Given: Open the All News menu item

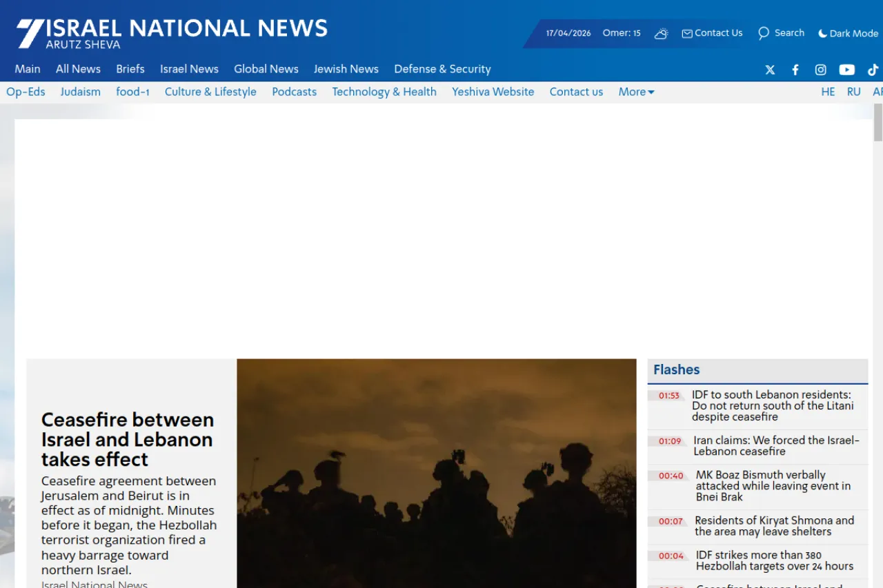Looking at the screenshot, I should 78,69.
